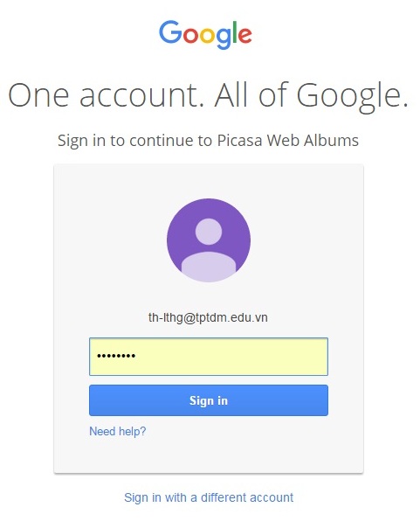Click the purple profile avatar icon
Viewport: 420px width, 521px height.
point(209,240)
